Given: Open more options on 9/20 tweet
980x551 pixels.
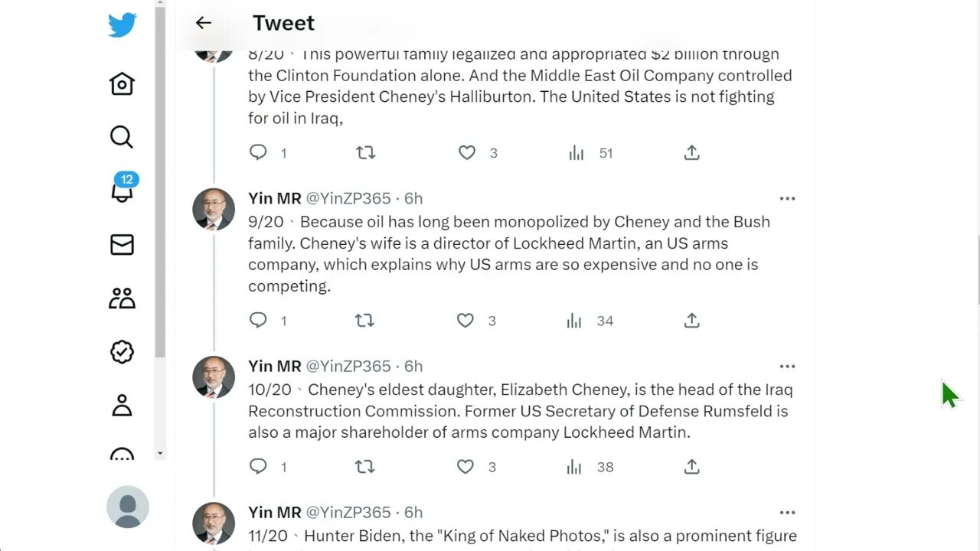Looking at the screenshot, I should click(787, 199).
